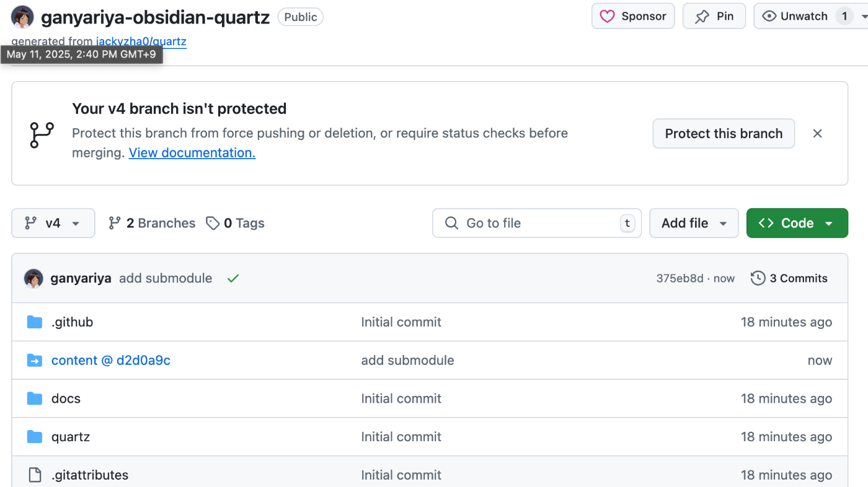
Task: Open the View documentation link
Action: 192,152
